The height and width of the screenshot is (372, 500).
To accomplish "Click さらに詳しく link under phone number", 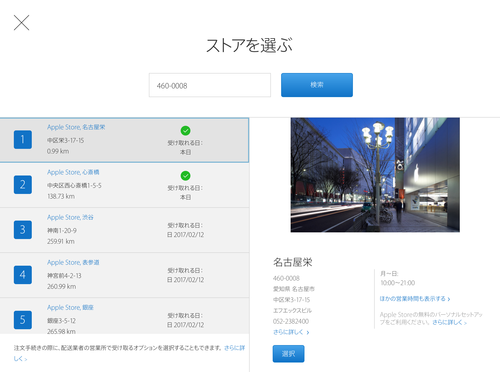I will [291, 332].
